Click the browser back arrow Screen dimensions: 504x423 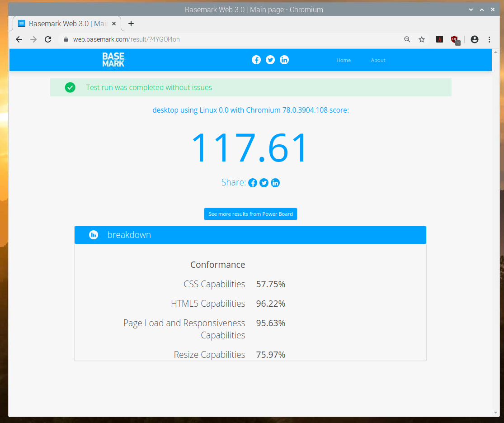[x=19, y=39]
